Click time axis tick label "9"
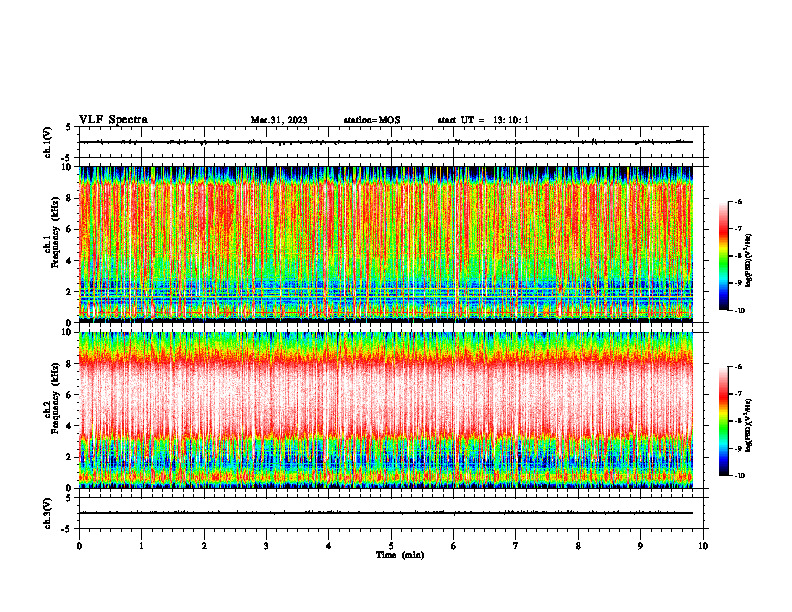 (x=640, y=546)
